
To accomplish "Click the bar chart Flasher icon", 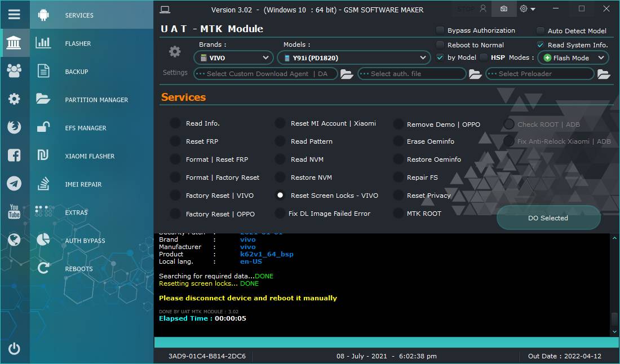I will [43, 43].
